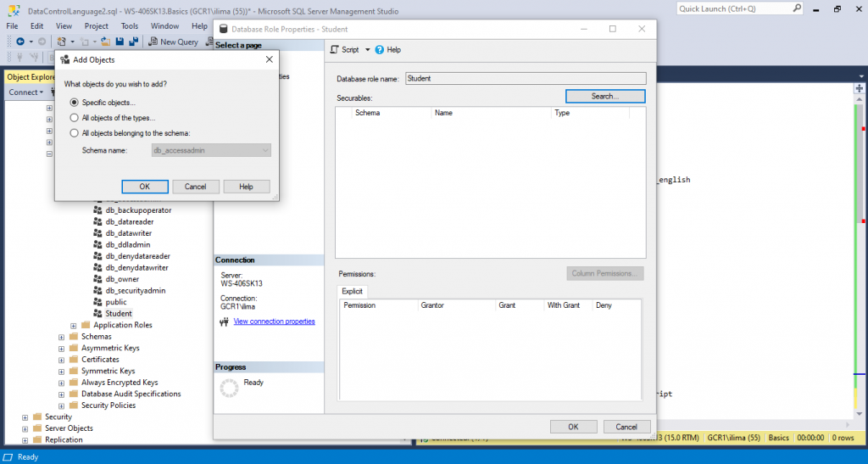Open the Tools menu

[130, 26]
